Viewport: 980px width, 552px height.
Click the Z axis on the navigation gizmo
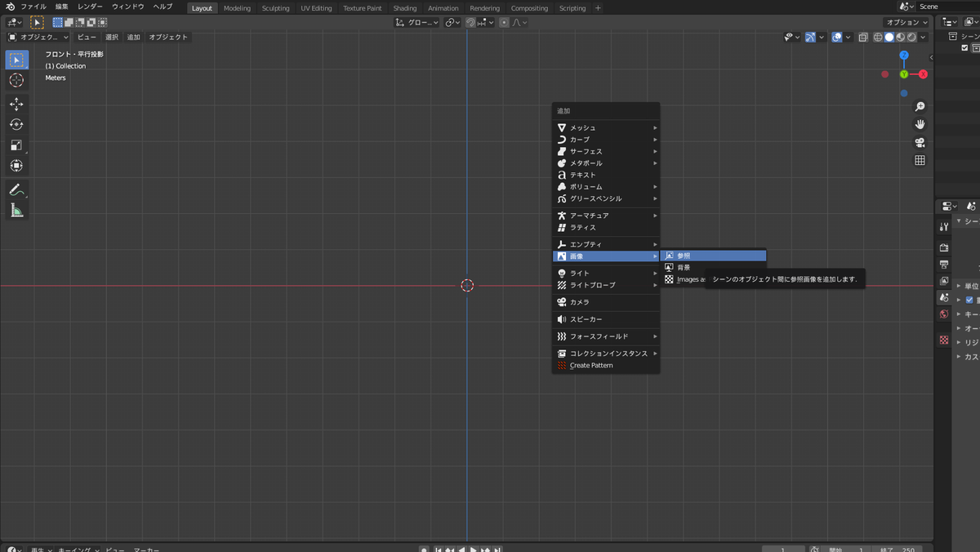[904, 56]
